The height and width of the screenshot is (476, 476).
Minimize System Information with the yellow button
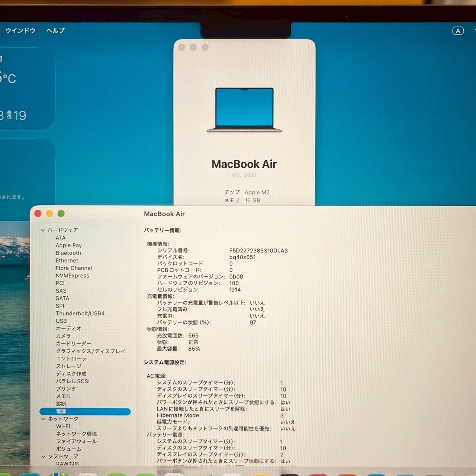pyautogui.click(x=49, y=213)
